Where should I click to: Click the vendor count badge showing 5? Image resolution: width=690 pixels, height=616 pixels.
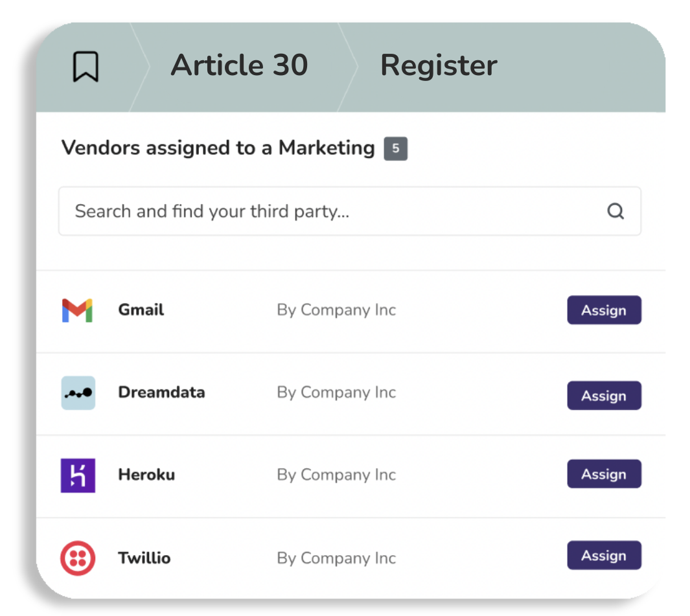coord(397,149)
